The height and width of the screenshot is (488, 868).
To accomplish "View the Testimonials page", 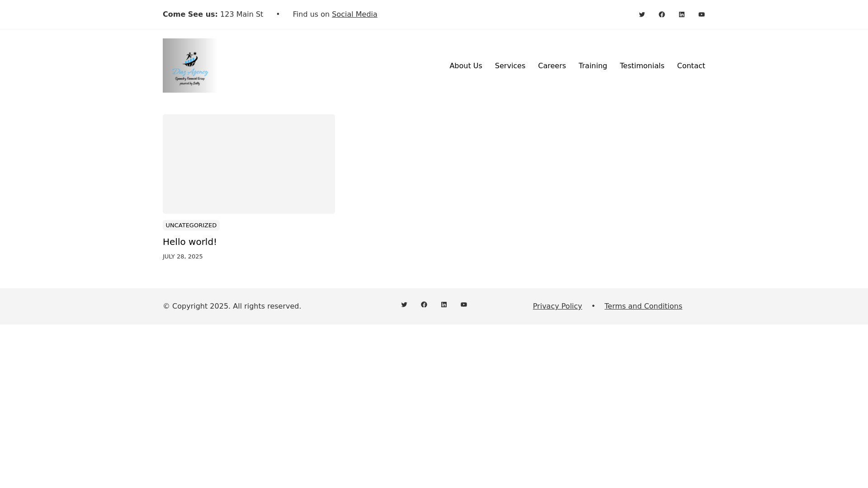I will click(642, 66).
